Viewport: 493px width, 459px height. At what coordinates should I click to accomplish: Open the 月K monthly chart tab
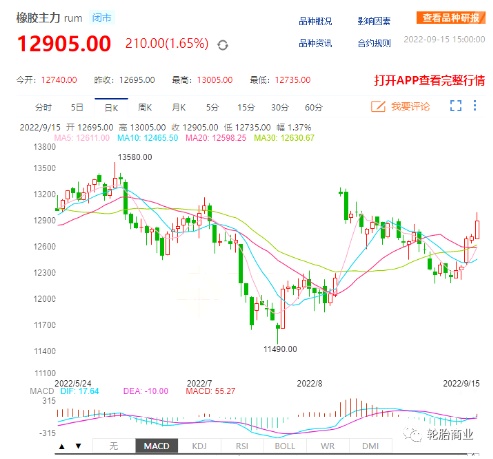[179, 107]
